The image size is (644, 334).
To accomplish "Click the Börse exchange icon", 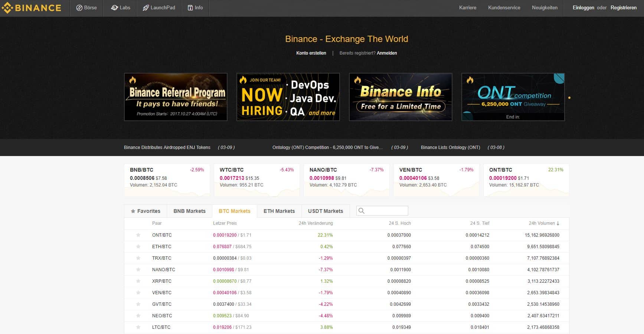I will [79, 8].
